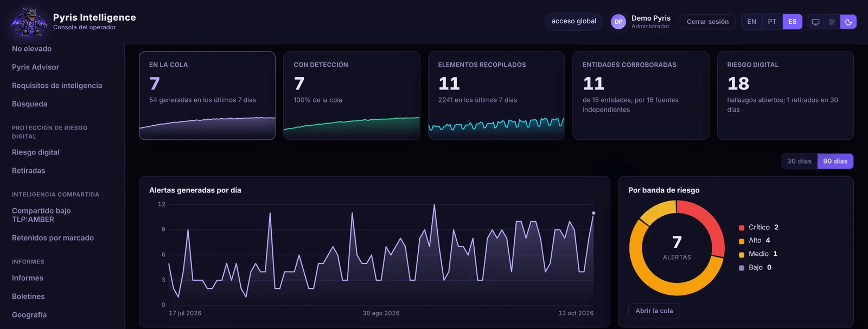868x329 pixels.
Task: Go to Requisitos de inteligencia
Action: click(57, 86)
